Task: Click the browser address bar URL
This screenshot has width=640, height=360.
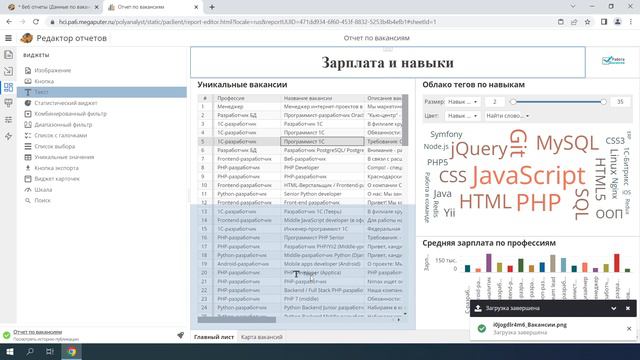Action: coord(247,22)
